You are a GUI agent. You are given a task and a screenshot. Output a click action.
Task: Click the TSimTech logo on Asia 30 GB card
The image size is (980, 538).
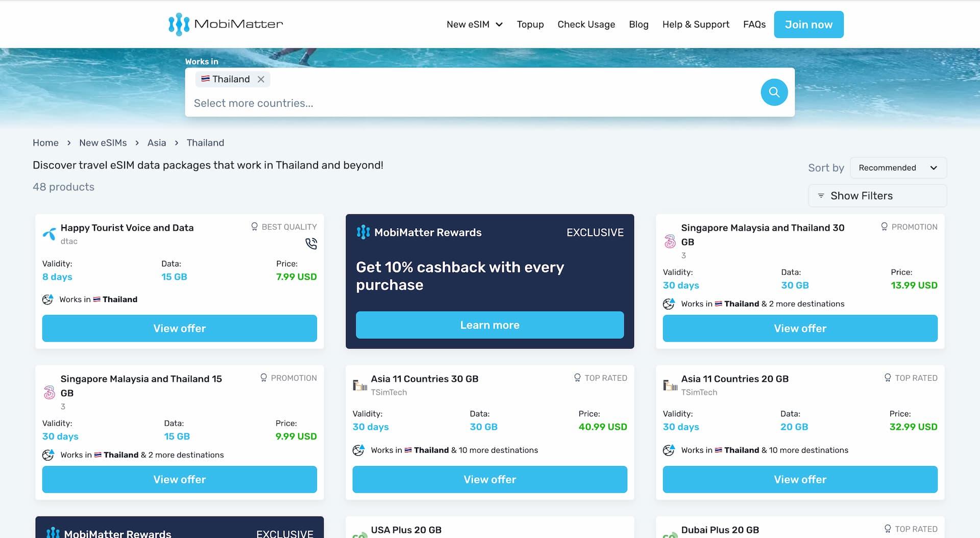pos(360,385)
